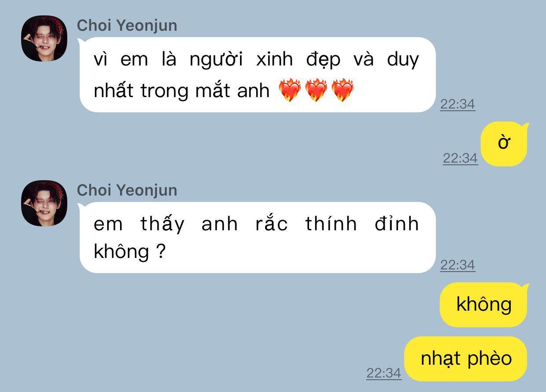Click the Choi Yeonjun name above the 'em thấy anh' message
Viewport: 546px width, 392px height.
pyautogui.click(x=127, y=190)
